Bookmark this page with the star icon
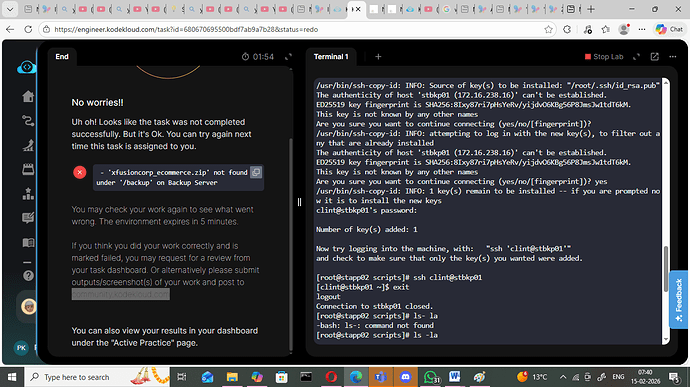The image size is (690, 387). pyautogui.click(x=548, y=29)
